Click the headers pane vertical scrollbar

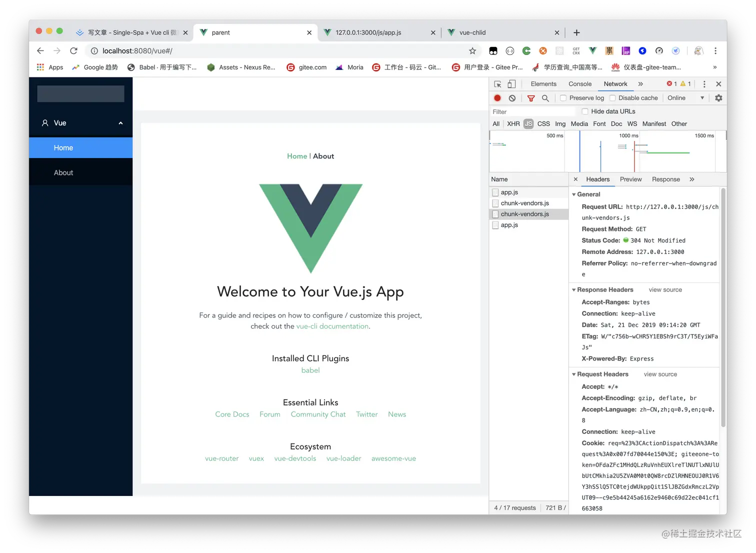723,307
